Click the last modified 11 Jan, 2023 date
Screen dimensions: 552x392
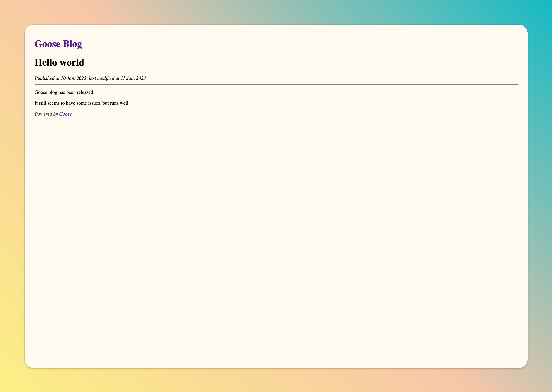[x=133, y=78]
